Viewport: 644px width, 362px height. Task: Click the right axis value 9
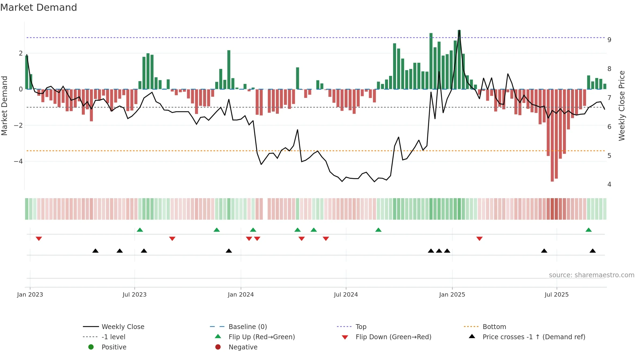[x=609, y=40]
